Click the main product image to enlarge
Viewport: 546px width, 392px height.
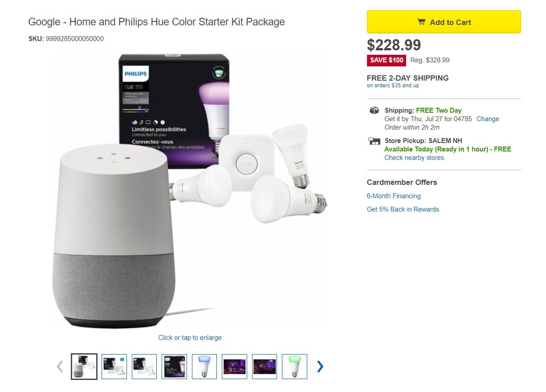tap(189, 192)
